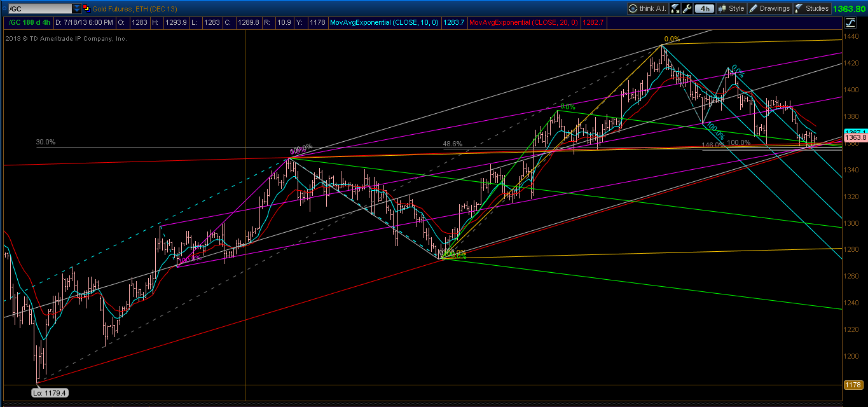Select the yellow 0.0% label at chart peak
This screenshot has height=407, width=868.
click(672, 39)
